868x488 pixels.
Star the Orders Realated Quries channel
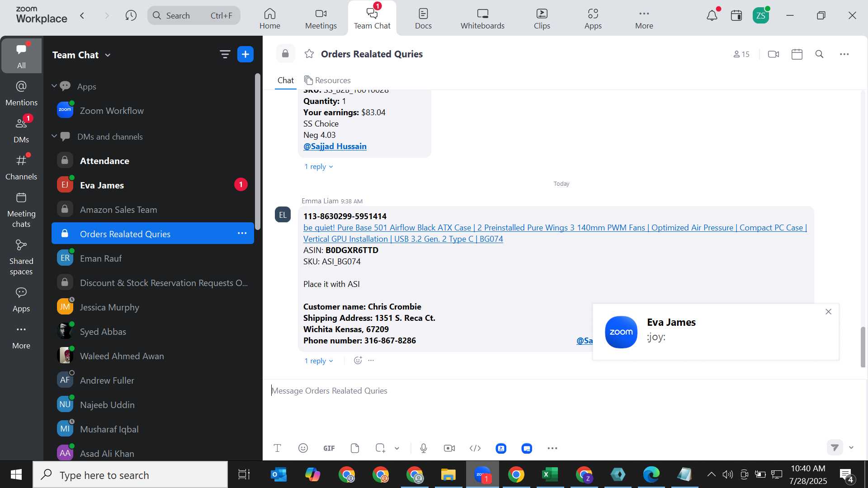point(309,54)
